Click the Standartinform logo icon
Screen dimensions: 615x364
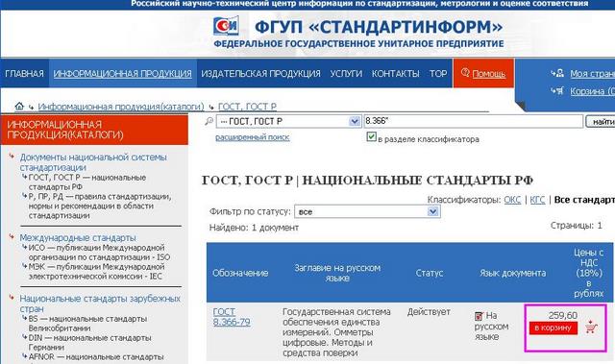226,26
